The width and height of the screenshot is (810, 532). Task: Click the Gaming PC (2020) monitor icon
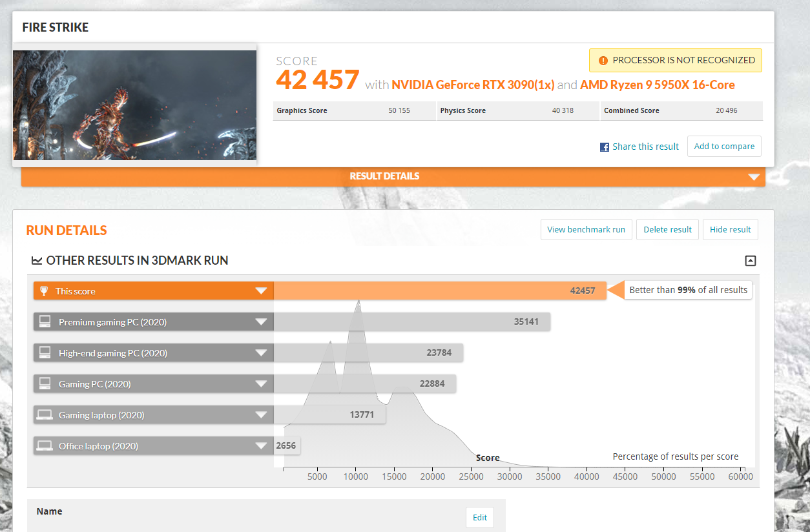pyautogui.click(x=45, y=384)
